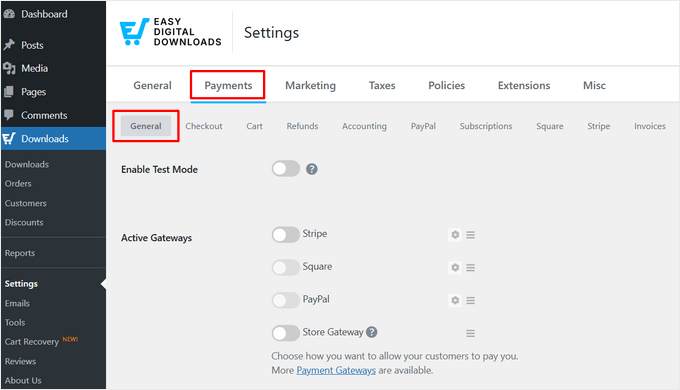
Task: Open PayPal gateway settings gear
Action: (x=455, y=300)
